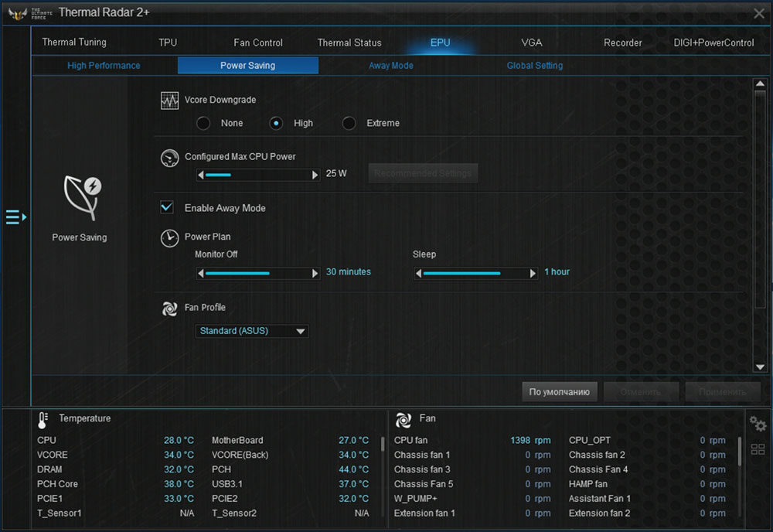Click the Применить apply button
Screen dimensions: 773x532
(x=722, y=392)
